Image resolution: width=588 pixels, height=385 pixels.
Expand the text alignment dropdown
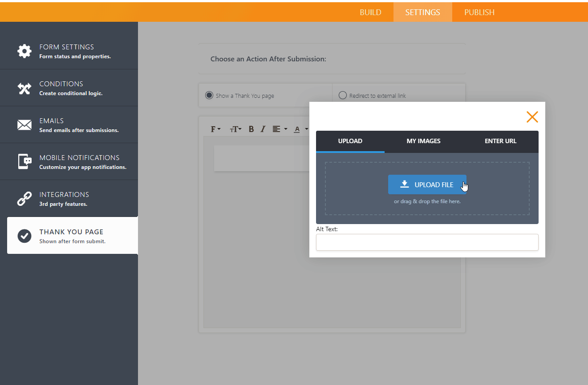pyautogui.click(x=280, y=129)
